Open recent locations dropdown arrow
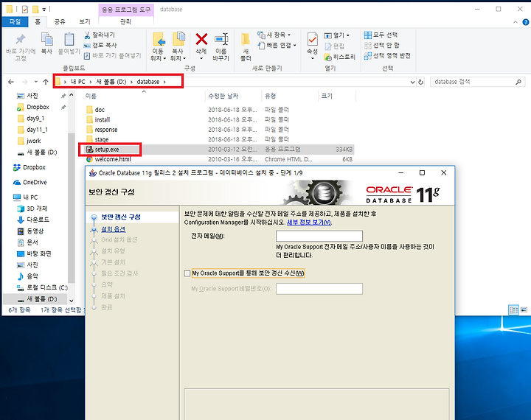The width and height of the screenshot is (531, 420). [x=36, y=82]
